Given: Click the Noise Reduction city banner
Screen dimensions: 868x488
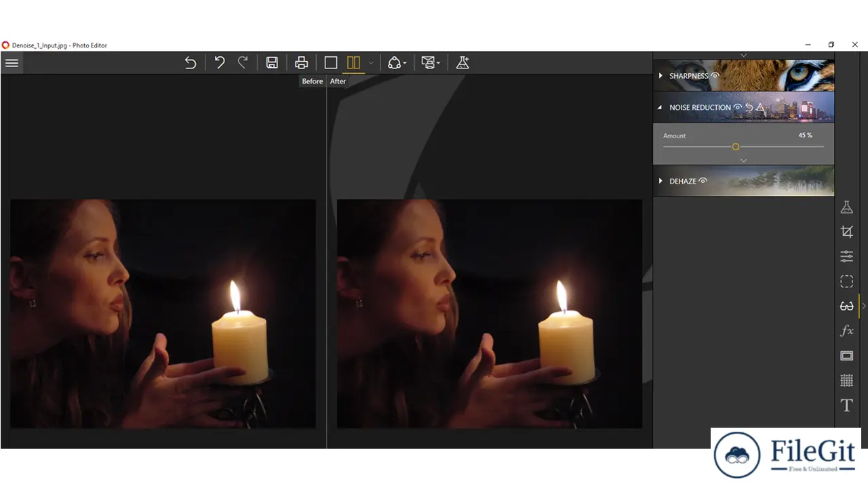Looking at the screenshot, I should tap(744, 107).
